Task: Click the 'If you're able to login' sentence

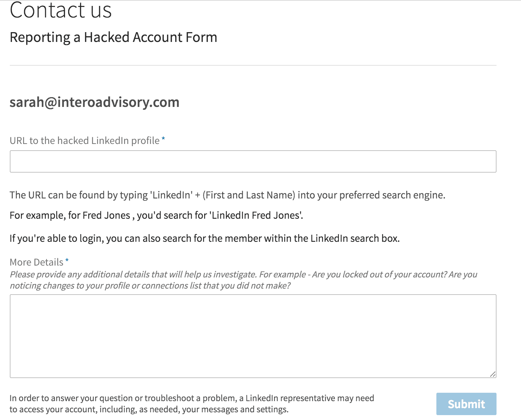Action: pyautogui.click(x=205, y=238)
